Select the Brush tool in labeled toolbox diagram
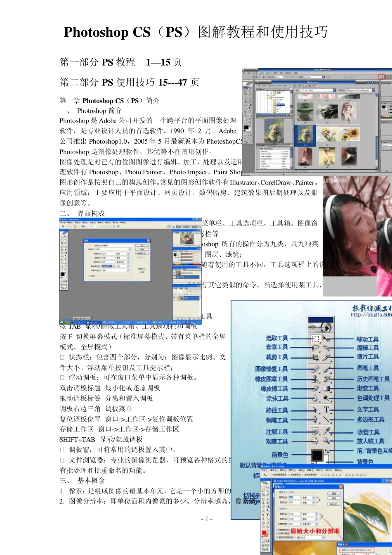This screenshot has width=392, height=555. point(326,370)
